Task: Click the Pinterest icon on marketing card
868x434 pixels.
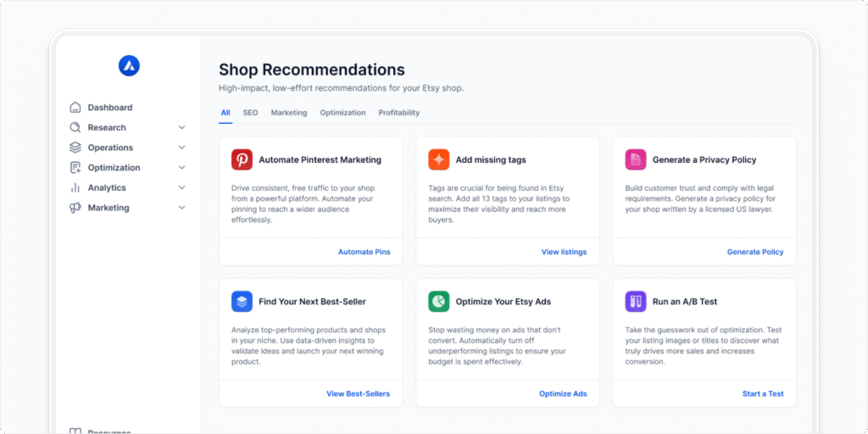Action: click(x=242, y=159)
